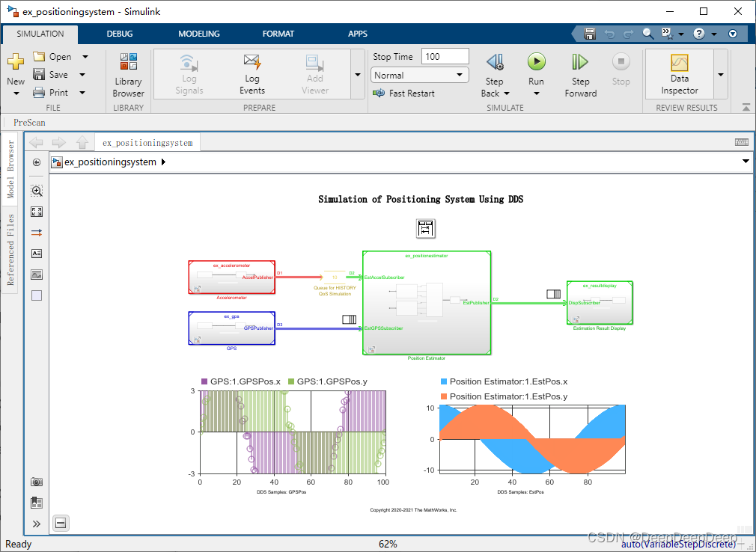Open the Library Browser

[x=128, y=75]
